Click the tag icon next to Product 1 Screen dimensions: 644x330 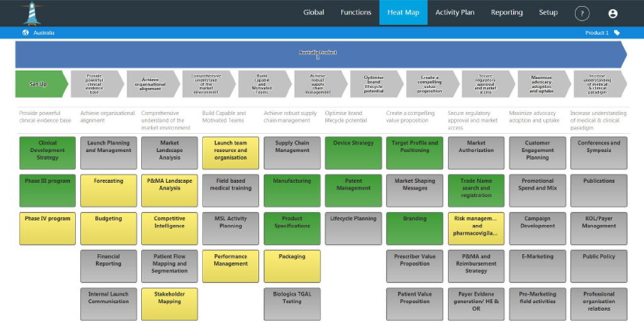(617, 33)
